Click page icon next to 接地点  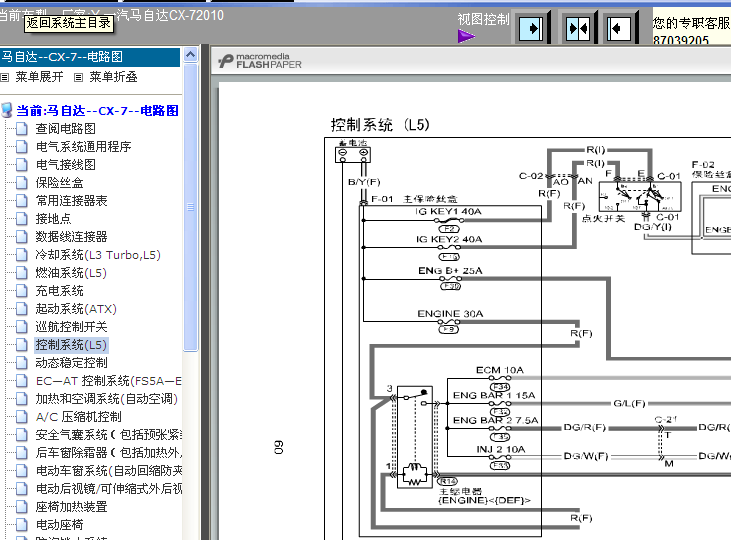tap(22, 219)
